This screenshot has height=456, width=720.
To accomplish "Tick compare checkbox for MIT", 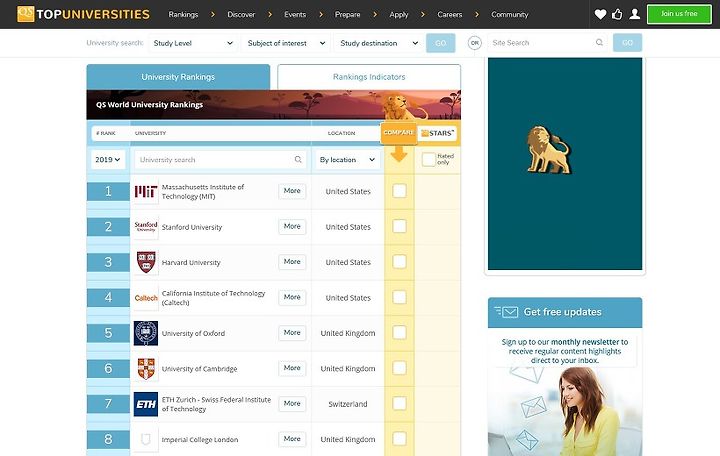I will coord(399,191).
